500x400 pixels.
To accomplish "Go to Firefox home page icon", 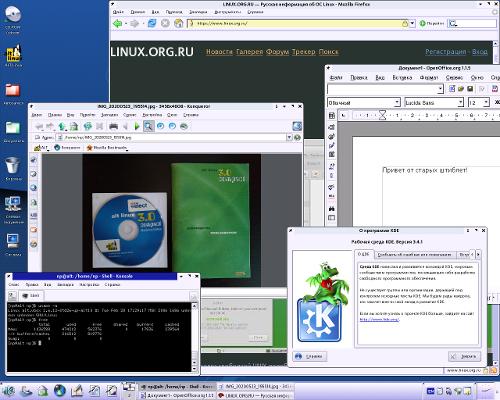I will point(179,23).
